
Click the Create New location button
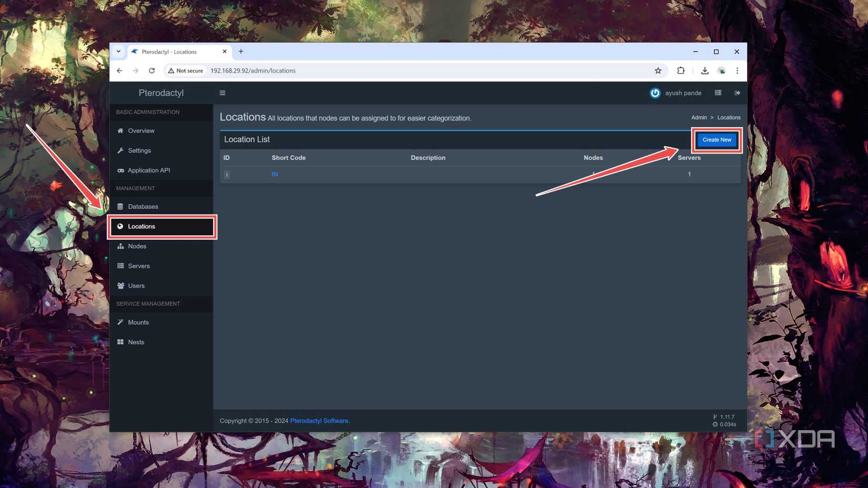pos(716,140)
